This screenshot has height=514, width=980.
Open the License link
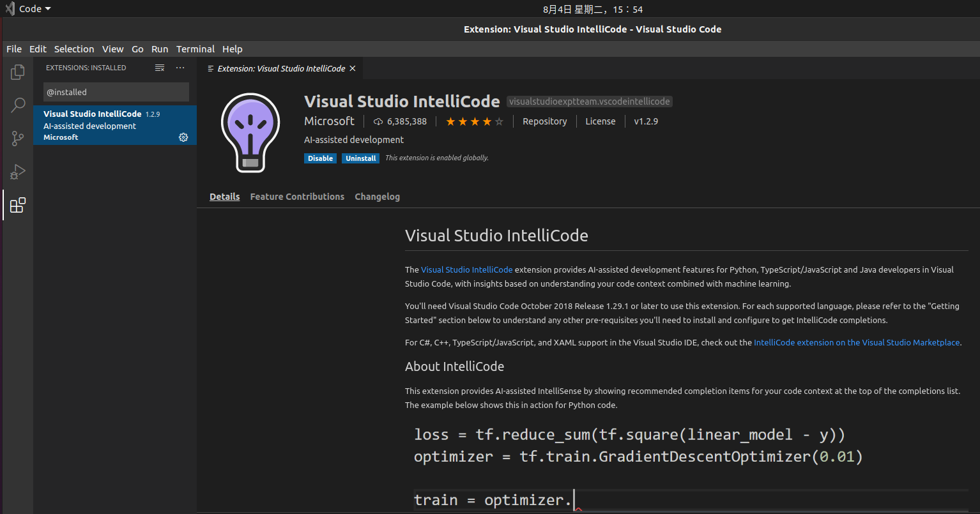coord(601,121)
